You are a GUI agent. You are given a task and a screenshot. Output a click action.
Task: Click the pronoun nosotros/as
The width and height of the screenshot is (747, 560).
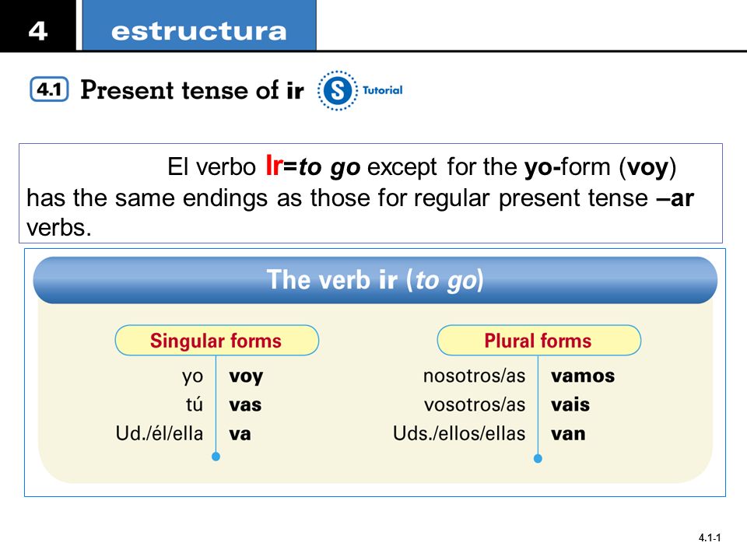coord(474,376)
